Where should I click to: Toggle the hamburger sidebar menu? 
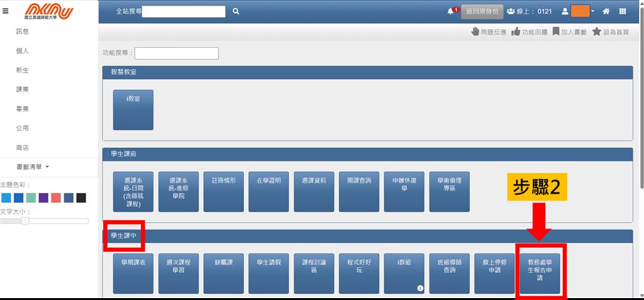pos(5,11)
